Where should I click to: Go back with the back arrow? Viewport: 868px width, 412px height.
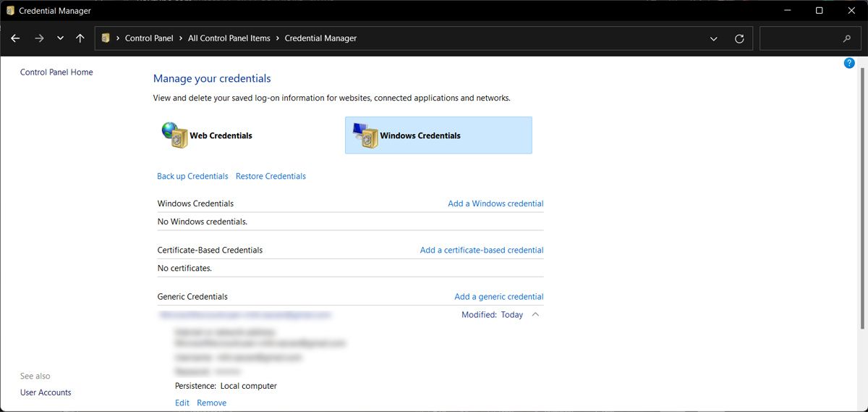click(15, 38)
